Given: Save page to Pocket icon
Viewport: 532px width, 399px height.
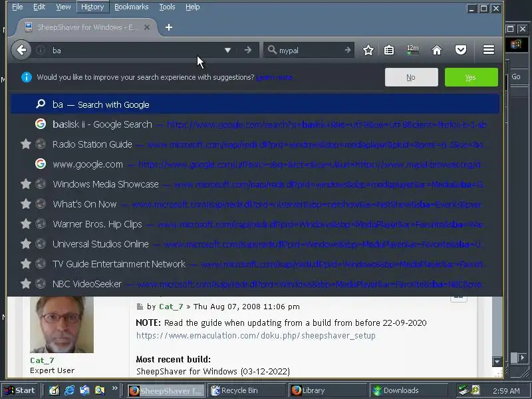Looking at the screenshot, I should 460,51.
